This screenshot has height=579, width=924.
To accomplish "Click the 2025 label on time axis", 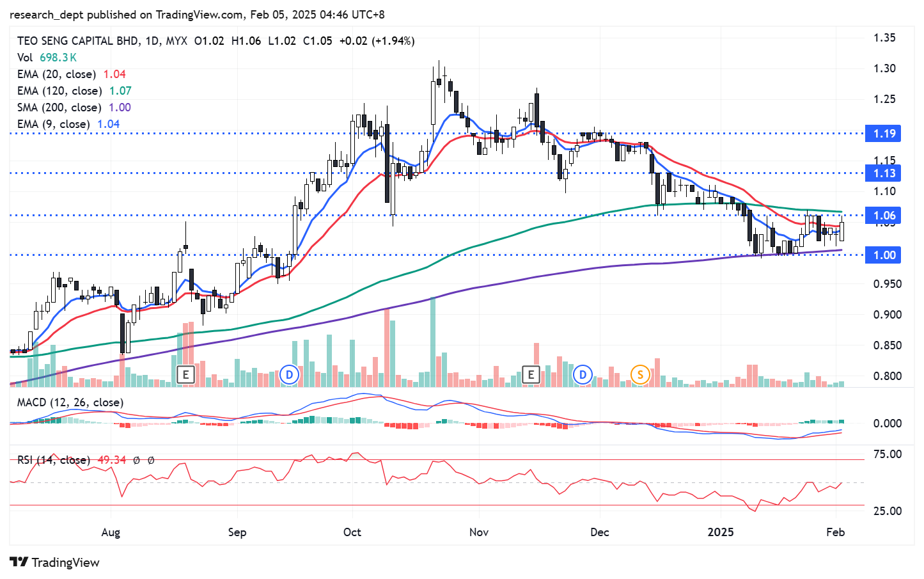I will [x=720, y=532].
